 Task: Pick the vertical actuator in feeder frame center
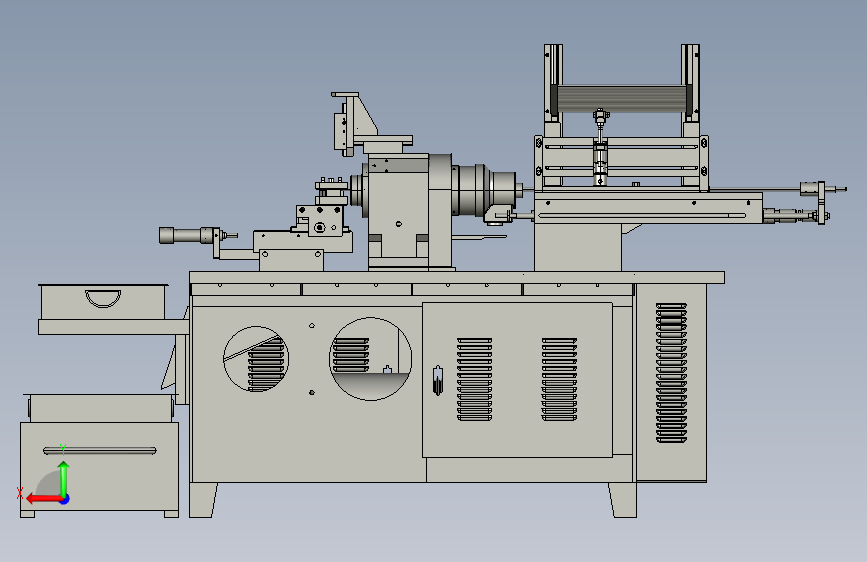pos(600,147)
